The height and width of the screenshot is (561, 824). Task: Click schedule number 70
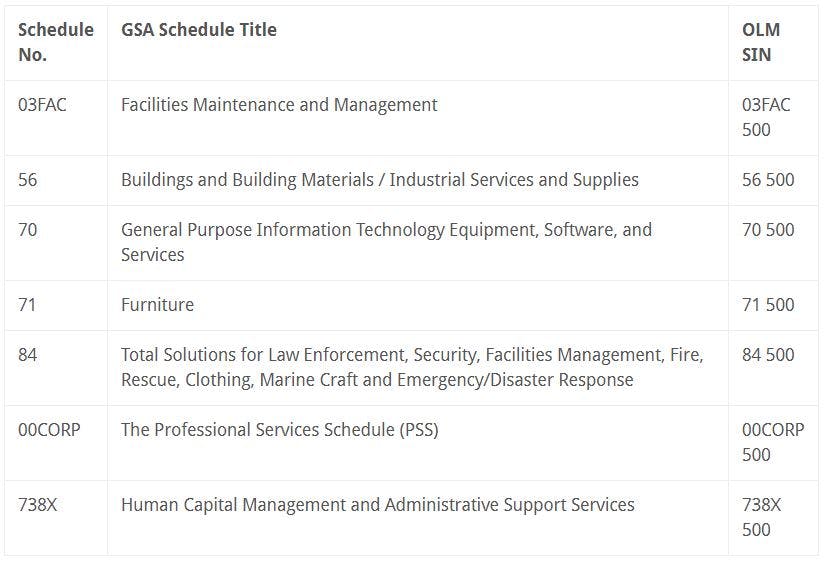[27, 230]
